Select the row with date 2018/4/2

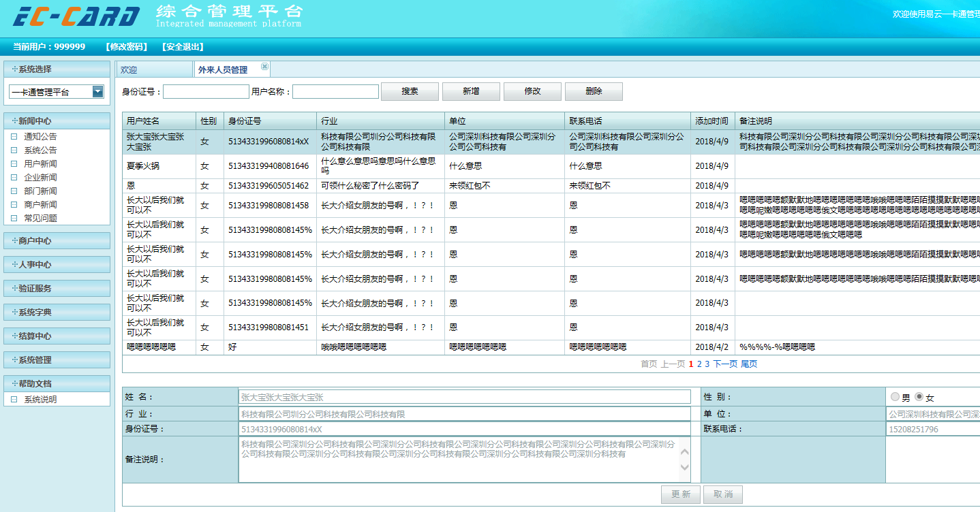551,347
